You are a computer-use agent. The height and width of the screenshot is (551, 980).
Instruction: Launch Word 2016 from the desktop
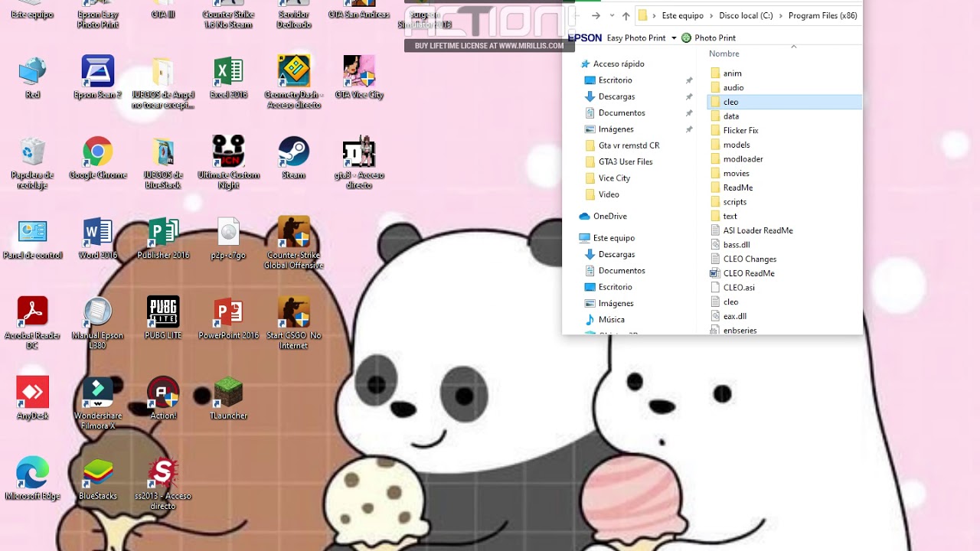pos(98,238)
